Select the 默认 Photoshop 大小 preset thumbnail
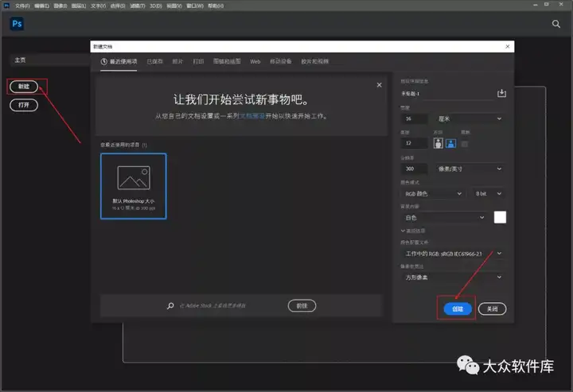 [134, 186]
